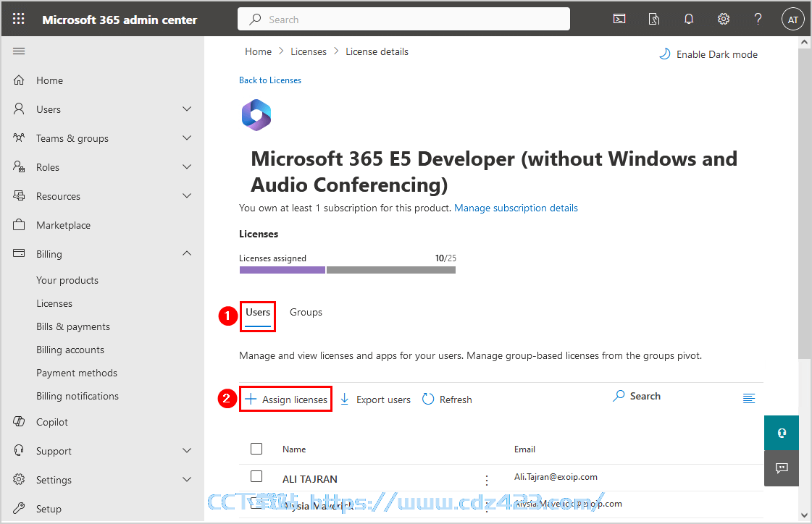Open Licenses in the sidebar
Viewport: 812px width, 524px height.
click(x=54, y=304)
